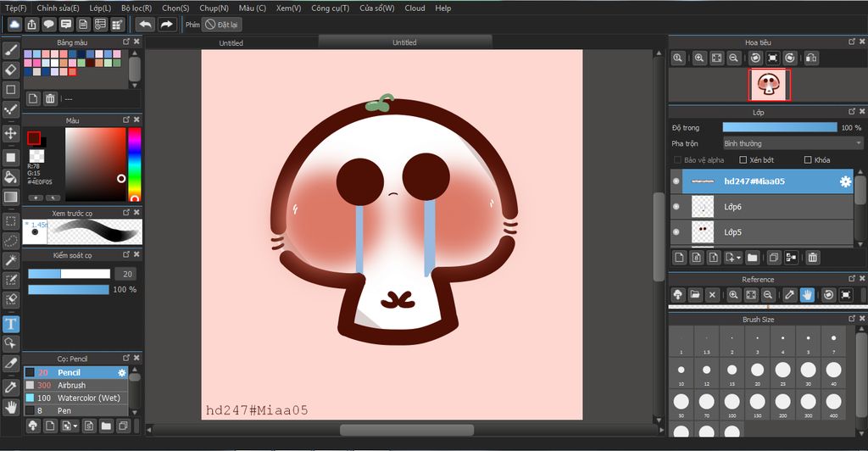868x451 pixels.
Task: Select the Move tool
Action: pos(10,133)
